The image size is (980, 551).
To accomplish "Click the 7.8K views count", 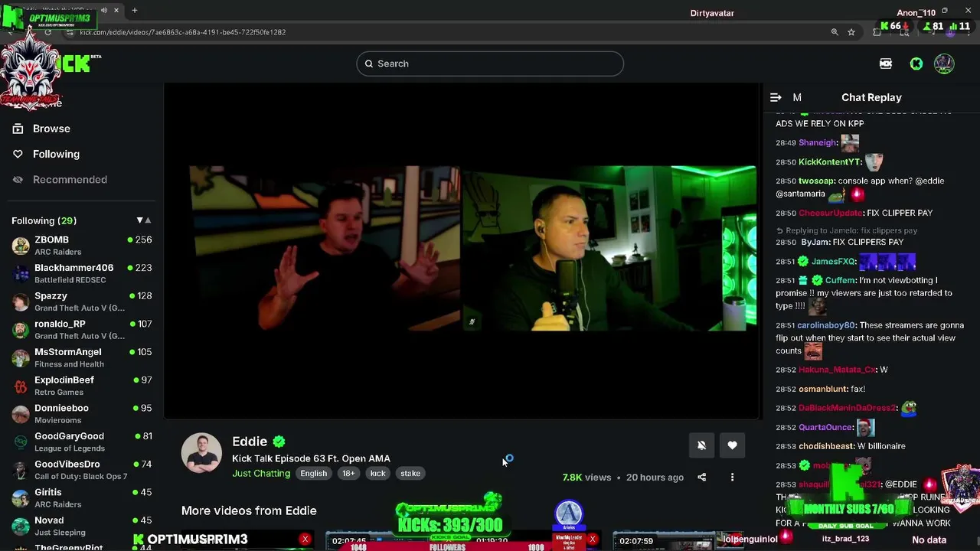I will coord(586,478).
